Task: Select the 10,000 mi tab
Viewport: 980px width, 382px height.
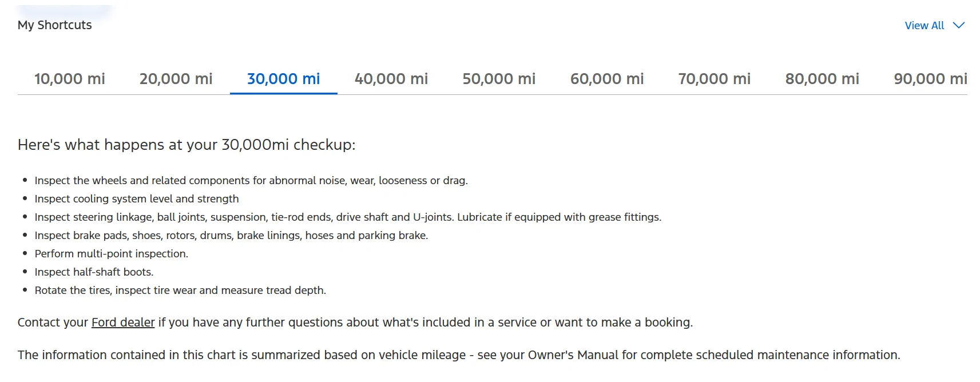Action: click(70, 79)
